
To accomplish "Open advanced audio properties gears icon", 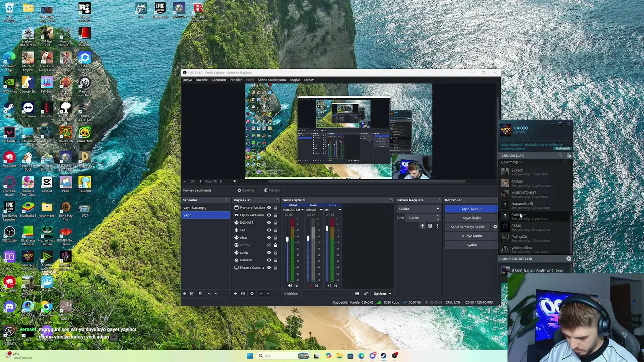I will 366,293.
